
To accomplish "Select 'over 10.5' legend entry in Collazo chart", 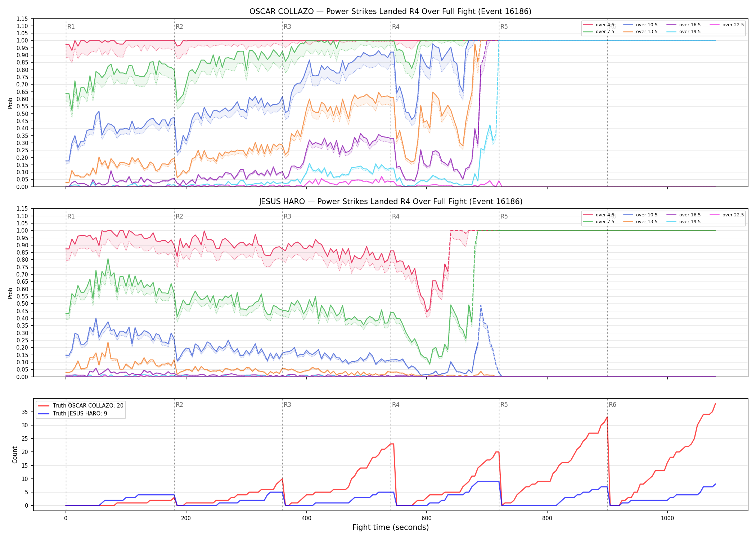I will (x=640, y=25).
